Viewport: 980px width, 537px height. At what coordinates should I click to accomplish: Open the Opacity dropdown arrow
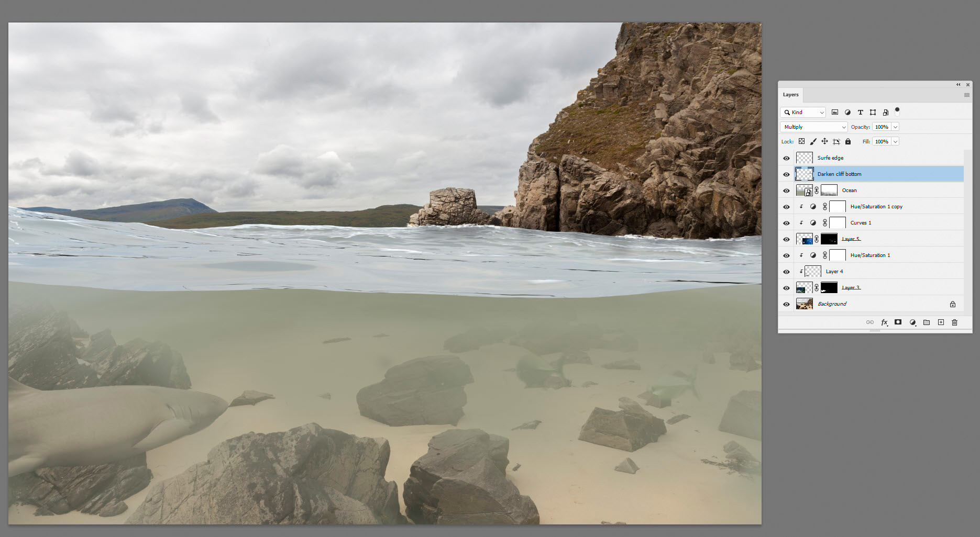coord(895,127)
